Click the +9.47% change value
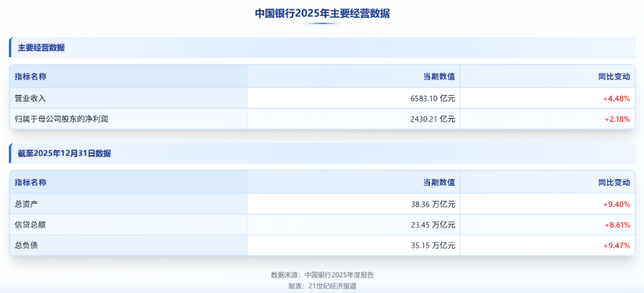Screen dimensions: 644x293 (616, 245)
